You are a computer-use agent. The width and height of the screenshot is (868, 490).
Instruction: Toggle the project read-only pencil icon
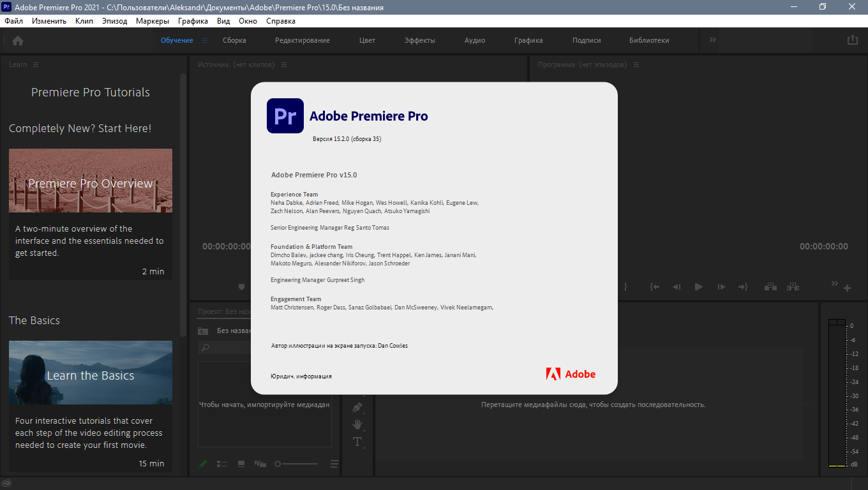[203, 464]
